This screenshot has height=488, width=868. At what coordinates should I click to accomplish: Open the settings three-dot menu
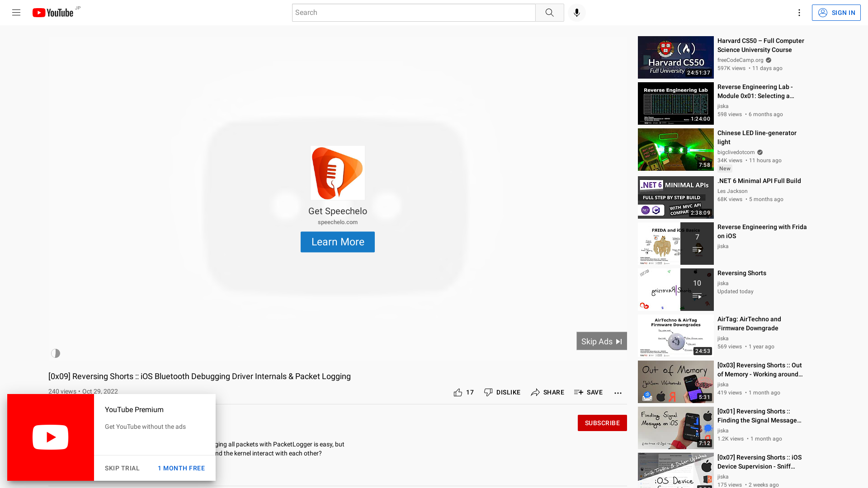(x=799, y=13)
